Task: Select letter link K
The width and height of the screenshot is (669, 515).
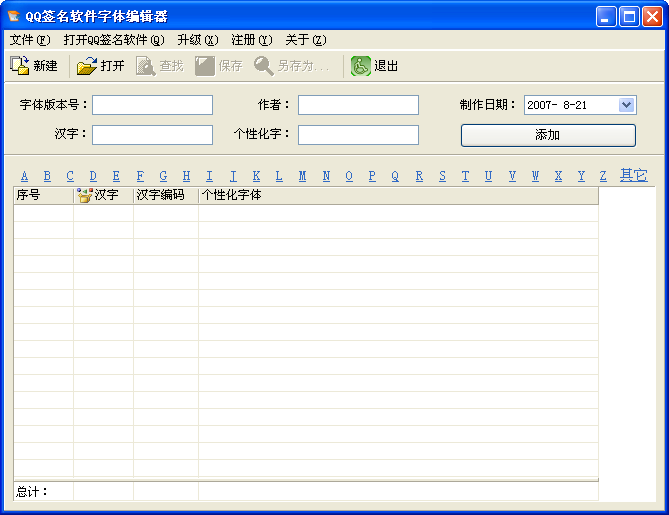Action: click(256, 176)
